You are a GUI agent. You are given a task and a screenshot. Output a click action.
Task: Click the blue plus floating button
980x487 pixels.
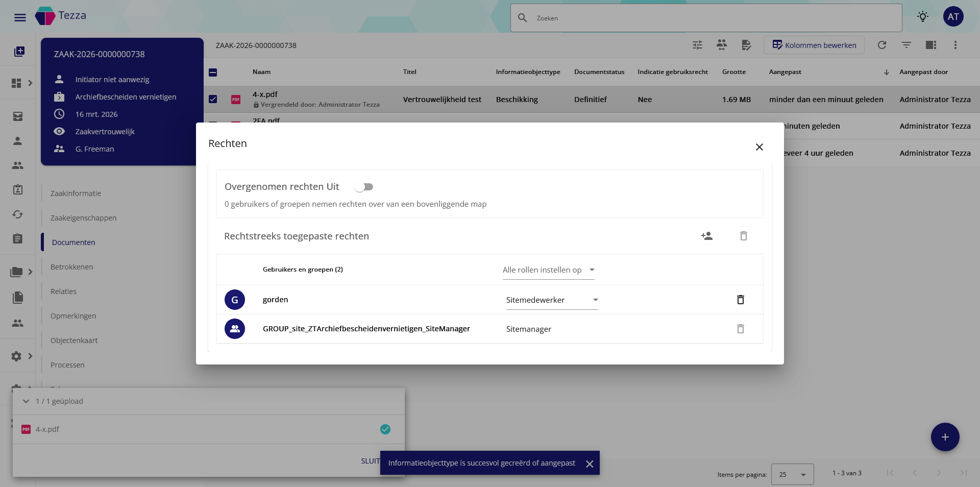click(945, 437)
